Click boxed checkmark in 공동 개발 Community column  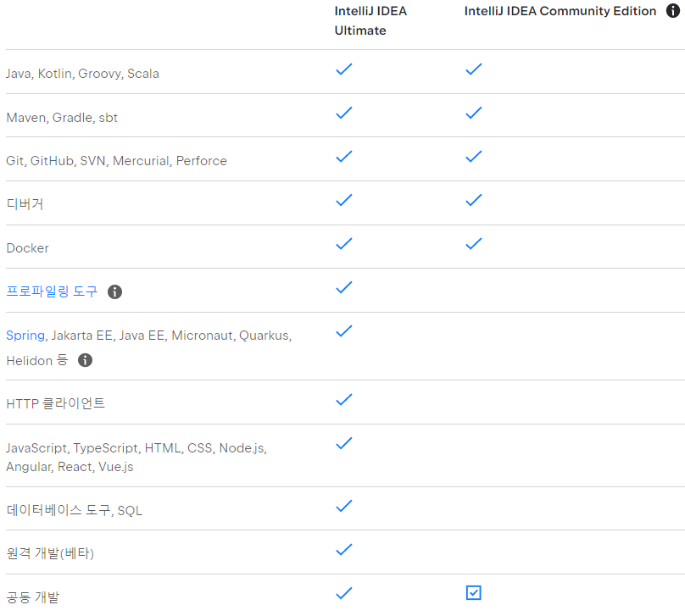click(x=473, y=593)
